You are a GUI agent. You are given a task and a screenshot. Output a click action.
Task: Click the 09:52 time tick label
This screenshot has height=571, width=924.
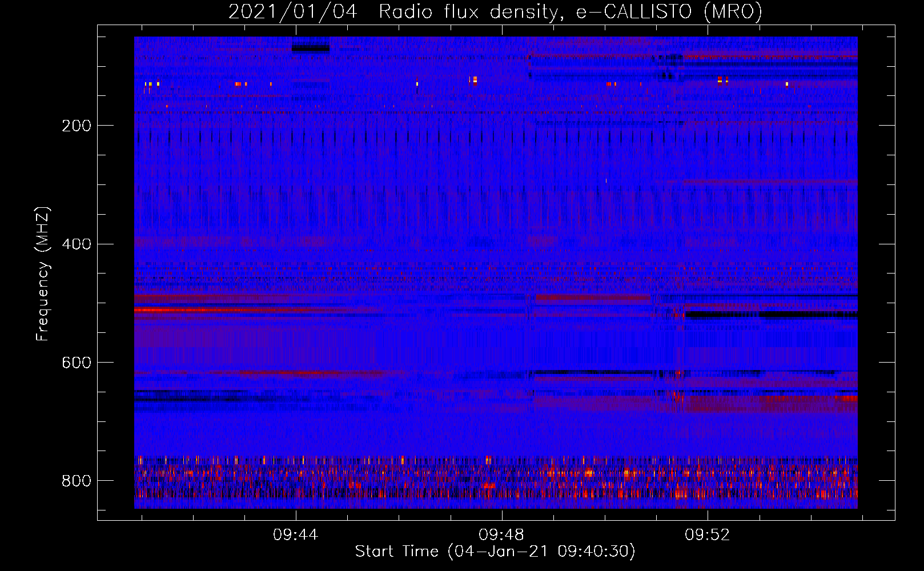(708, 535)
